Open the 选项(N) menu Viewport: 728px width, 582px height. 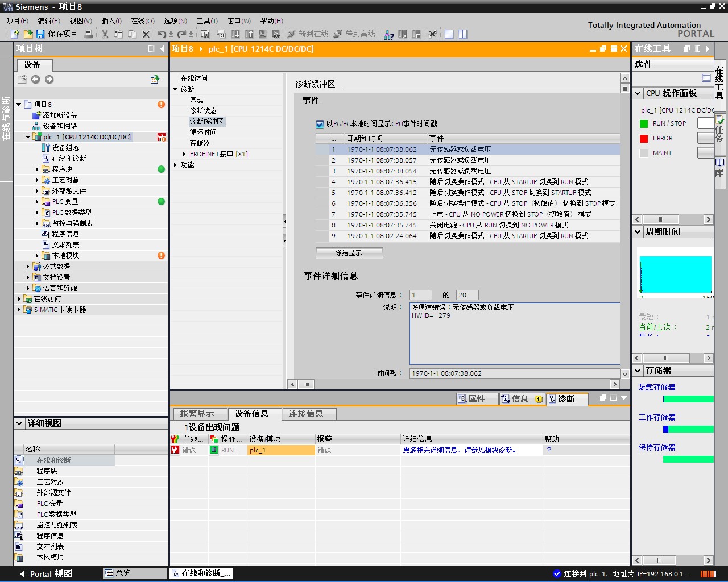pos(175,20)
